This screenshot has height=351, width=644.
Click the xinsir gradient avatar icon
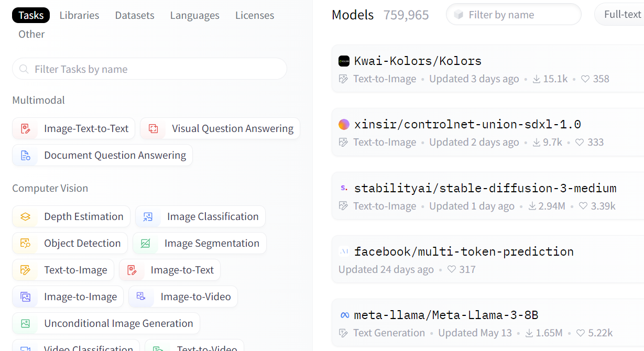coord(344,124)
